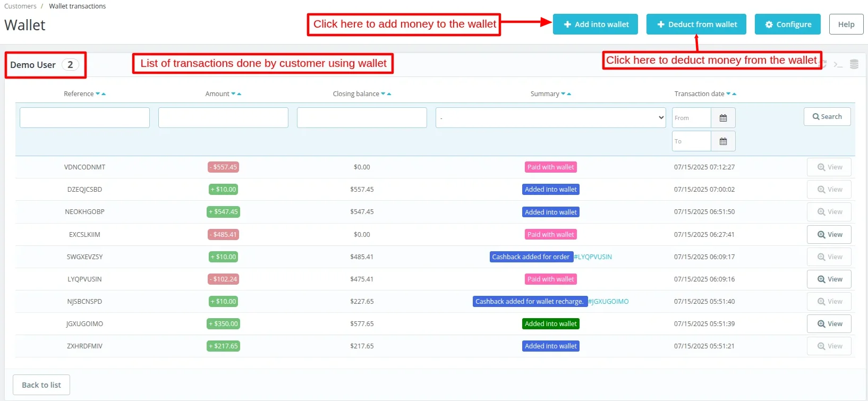Screen dimensions: 868x401
Task: Sort Closing balance ascending arrow
Action: tap(389, 94)
